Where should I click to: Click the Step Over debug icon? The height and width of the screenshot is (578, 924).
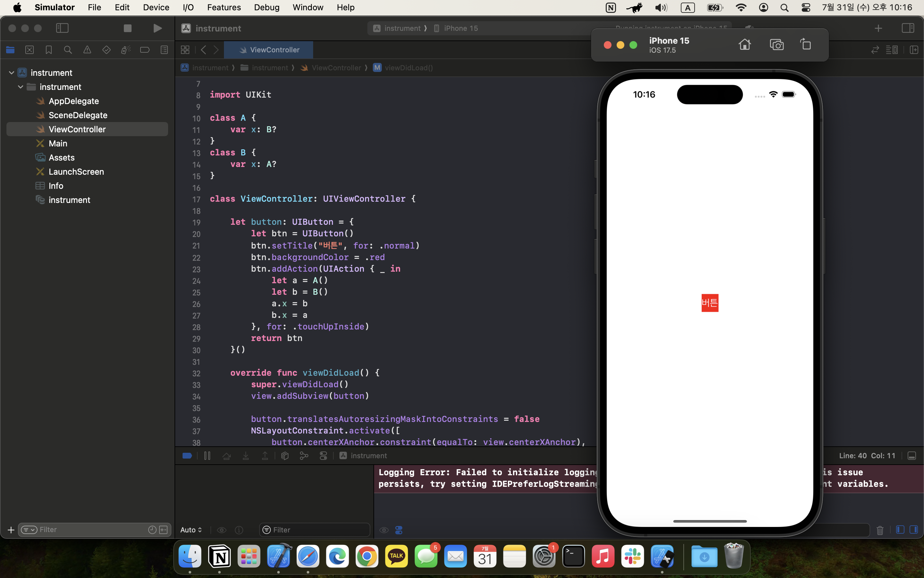tap(227, 456)
